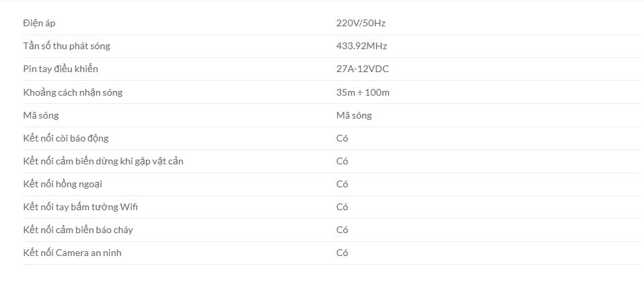Click the "Tần số thu phát sóng" label
644x285 pixels.
coord(67,46)
